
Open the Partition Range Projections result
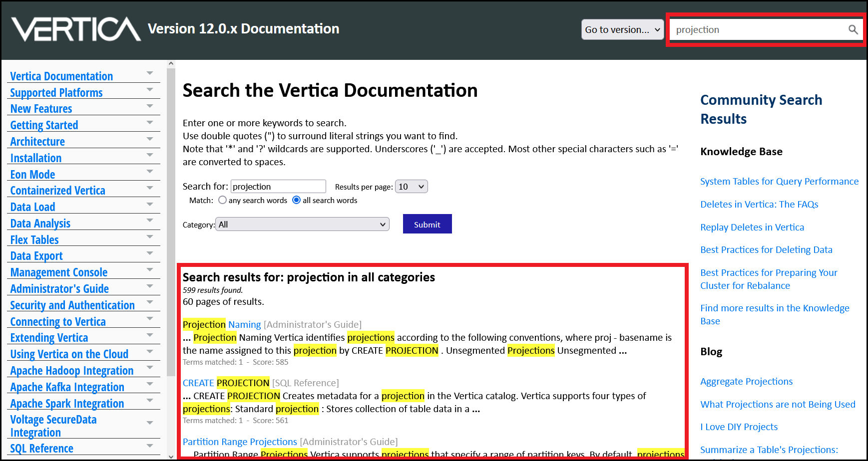[240, 442]
